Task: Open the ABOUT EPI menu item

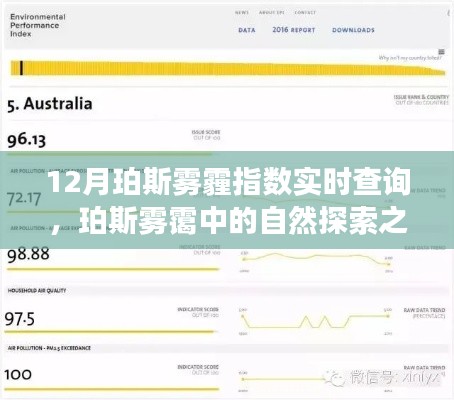Action: (x=272, y=12)
